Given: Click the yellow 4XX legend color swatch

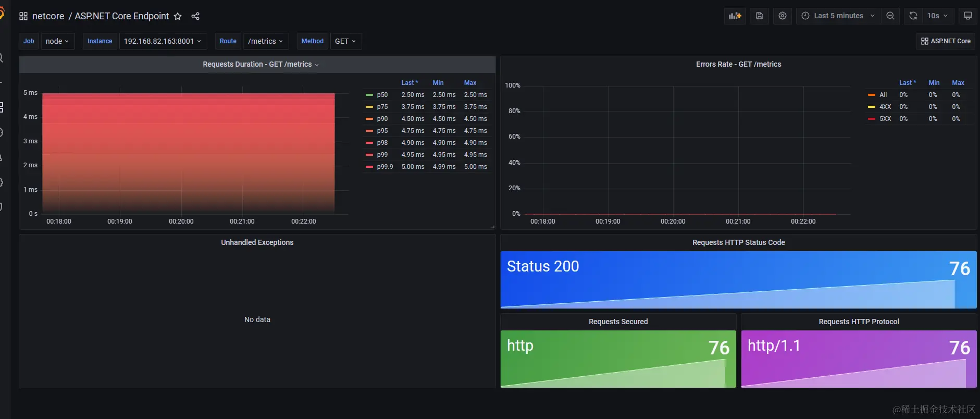Looking at the screenshot, I should [x=872, y=107].
